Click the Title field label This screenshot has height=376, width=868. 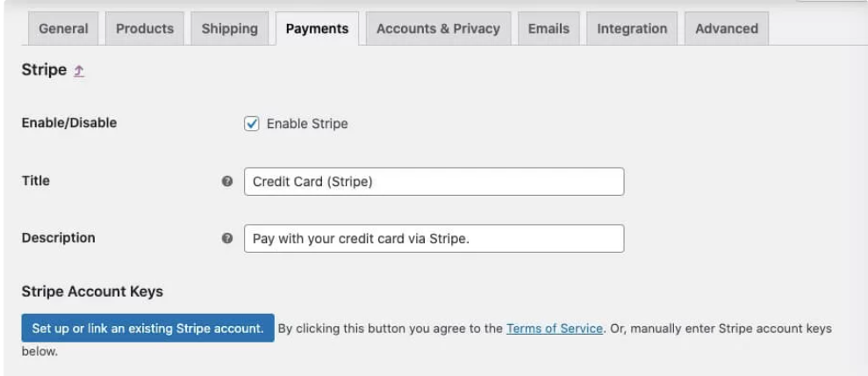(36, 180)
